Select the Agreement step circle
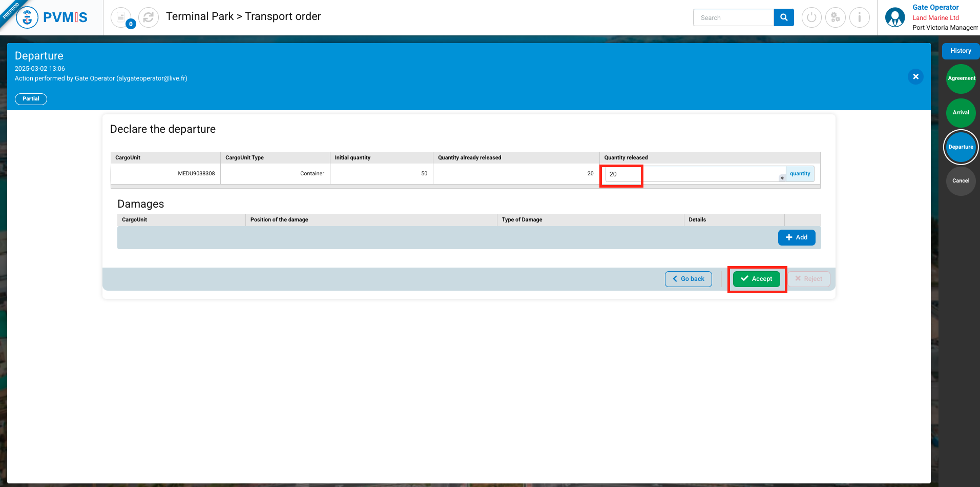Screen dimensions: 980x487 click(961, 78)
